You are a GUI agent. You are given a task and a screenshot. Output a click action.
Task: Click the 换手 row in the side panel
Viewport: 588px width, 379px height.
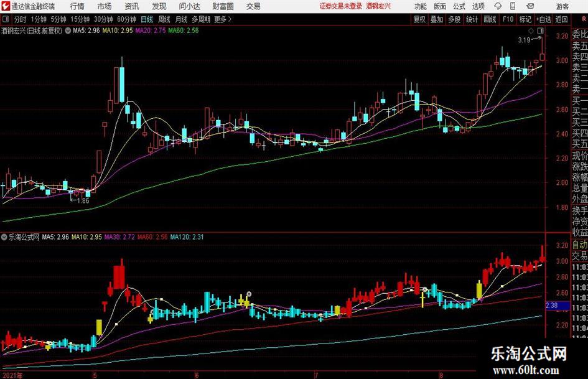pos(580,210)
